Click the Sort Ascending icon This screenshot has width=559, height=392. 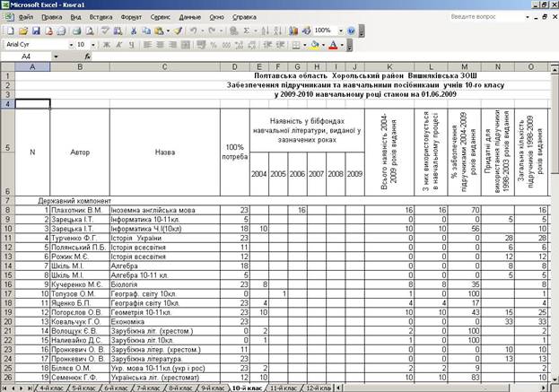(265, 31)
